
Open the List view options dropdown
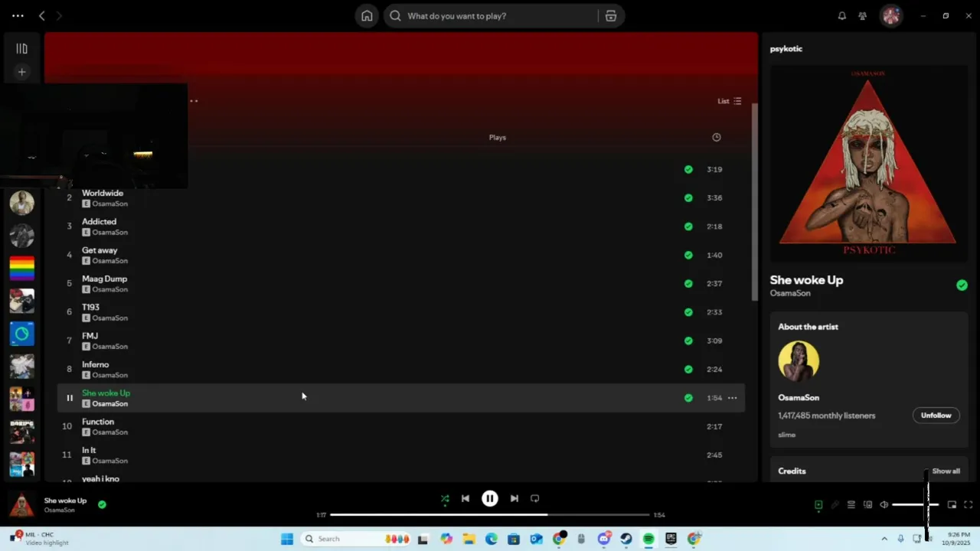729,101
